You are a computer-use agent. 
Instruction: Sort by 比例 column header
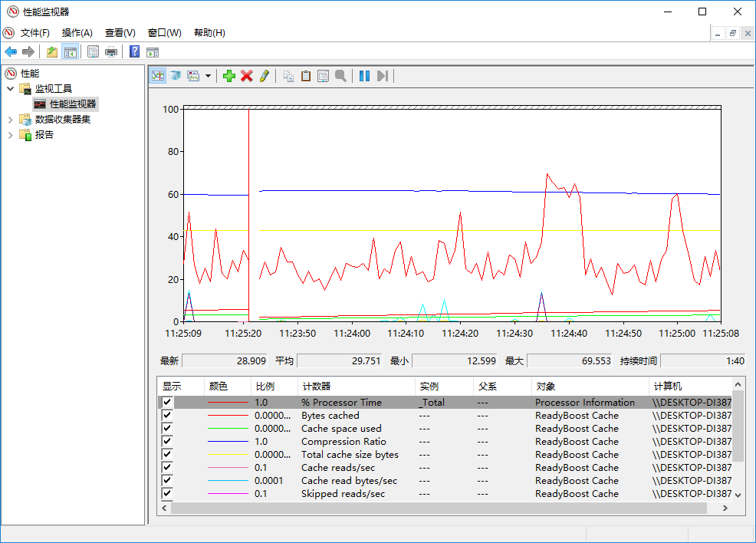pos(274,387)
